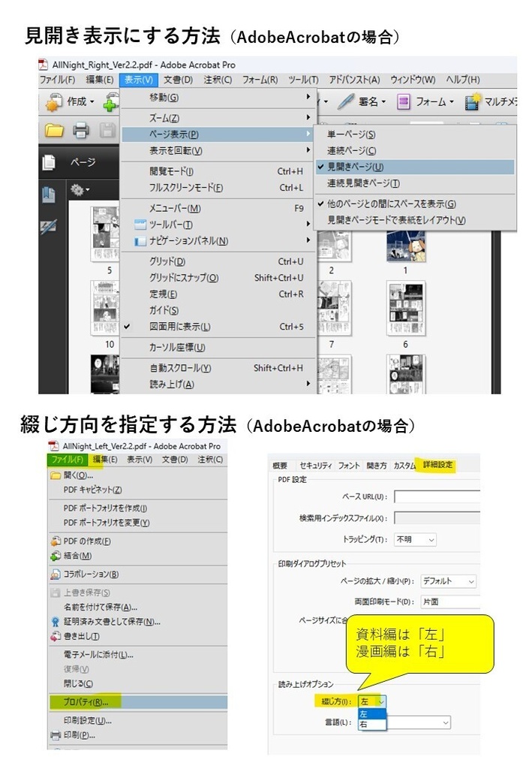This screenshot has width=532, height=769.
Task: Click the Print (印刷) printer icon in File menu
Action: 56,735
